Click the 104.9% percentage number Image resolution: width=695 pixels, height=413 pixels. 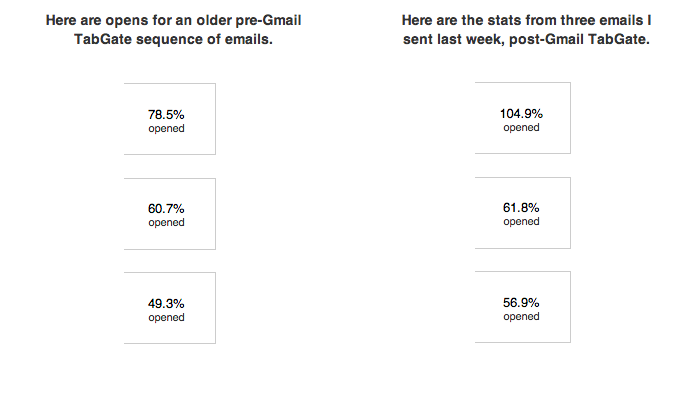pyautogui.click(x=521, y=114)
